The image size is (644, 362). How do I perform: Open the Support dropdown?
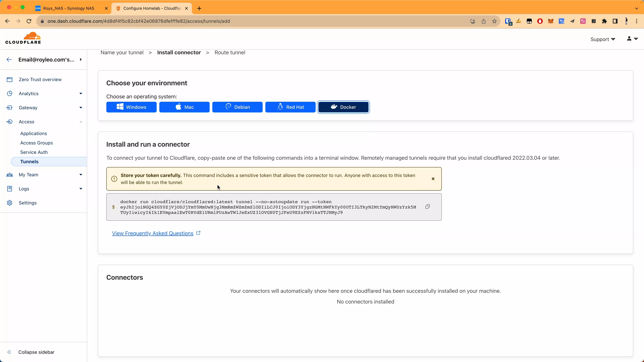pyautogui.click(x=603, y=39)
